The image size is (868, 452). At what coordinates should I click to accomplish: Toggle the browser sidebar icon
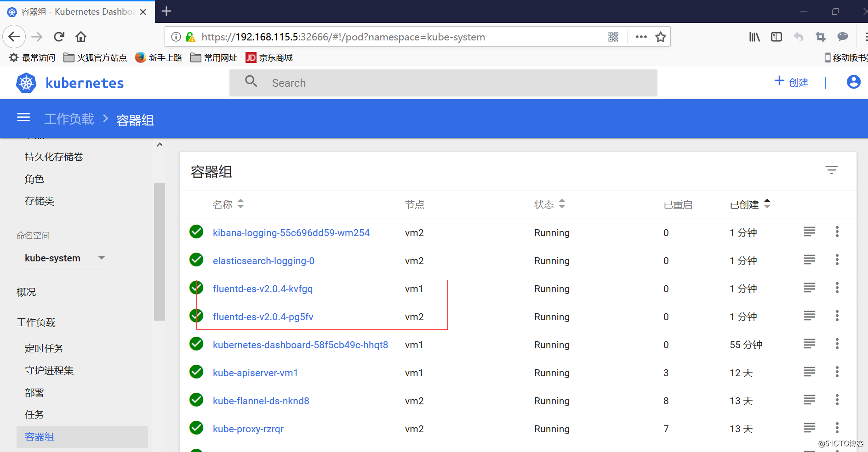click(777, 37)
